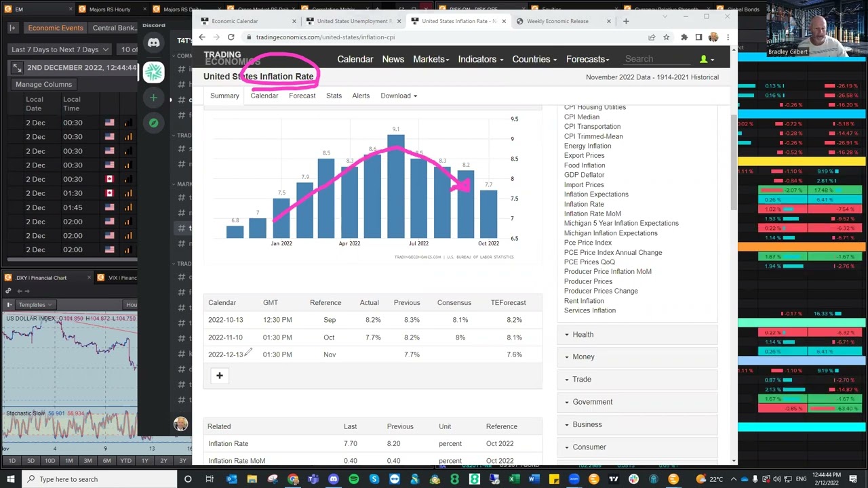868x488 pixels.
Task: Open the Countries dropdown menu
Action: click(x=534, y=60)
